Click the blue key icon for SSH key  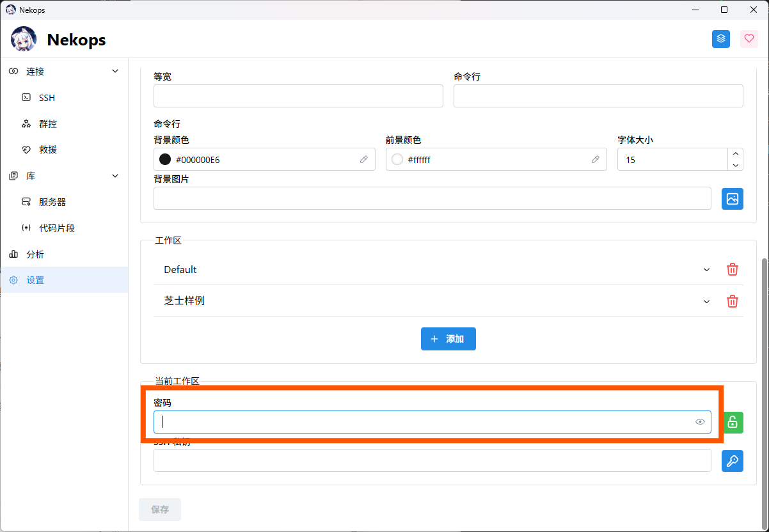click(733, 461)
